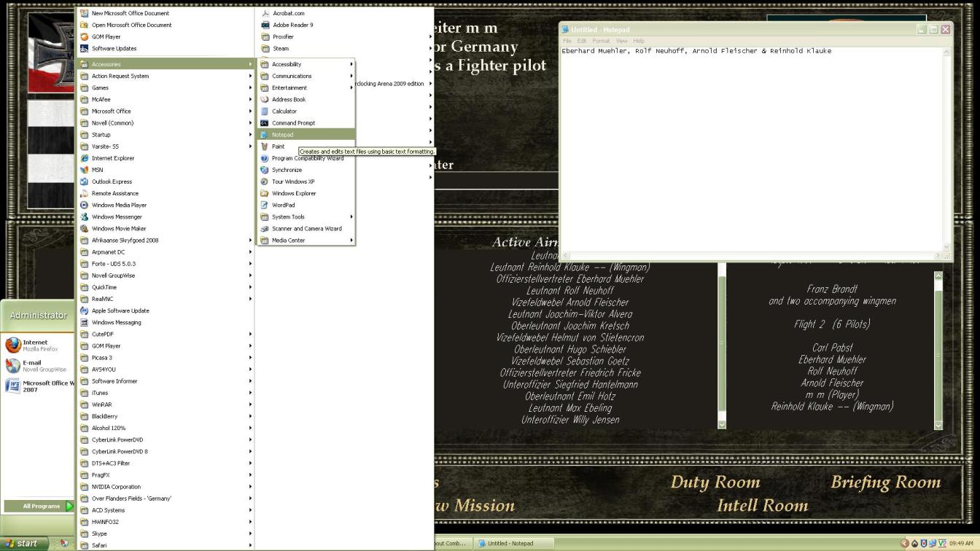Expand the Media Center submenu
This screenshot has width=980, height=551.
coord(306,240)
